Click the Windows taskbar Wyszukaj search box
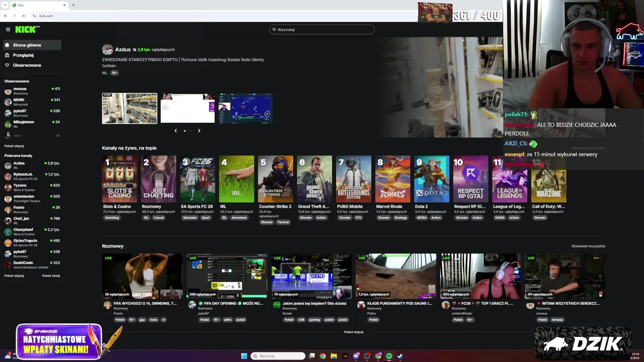This screenshot has width=644, height=362. click(x=278, y=356)
